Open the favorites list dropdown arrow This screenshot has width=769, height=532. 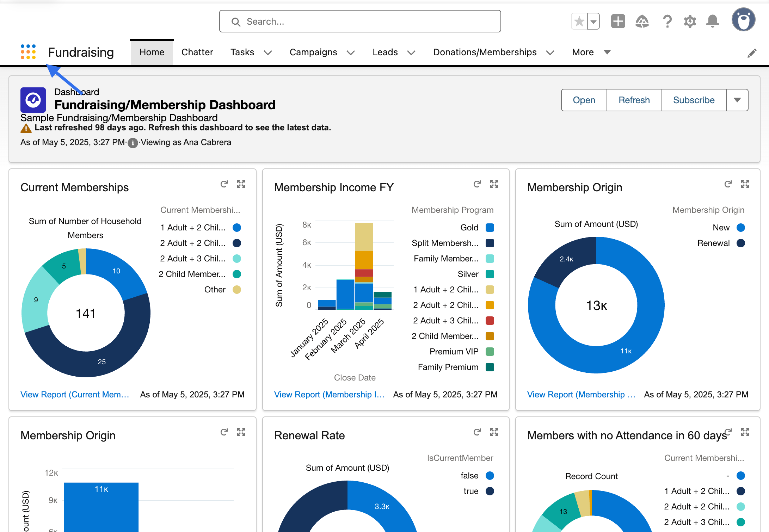point(594,21)
